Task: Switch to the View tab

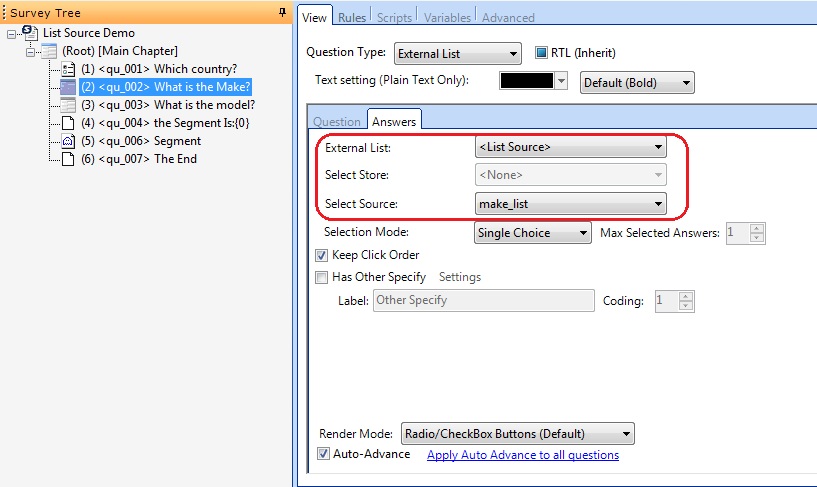Action: (x=314, y=17)
